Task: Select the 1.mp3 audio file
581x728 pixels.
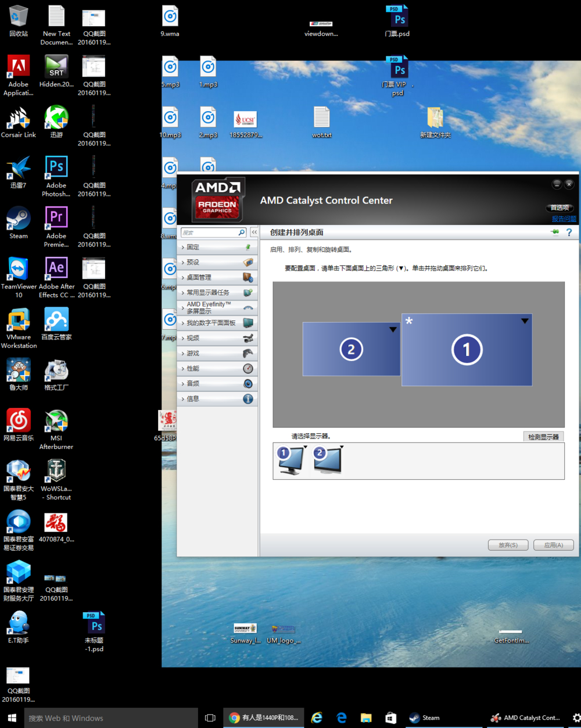Action: coord(208,72)
